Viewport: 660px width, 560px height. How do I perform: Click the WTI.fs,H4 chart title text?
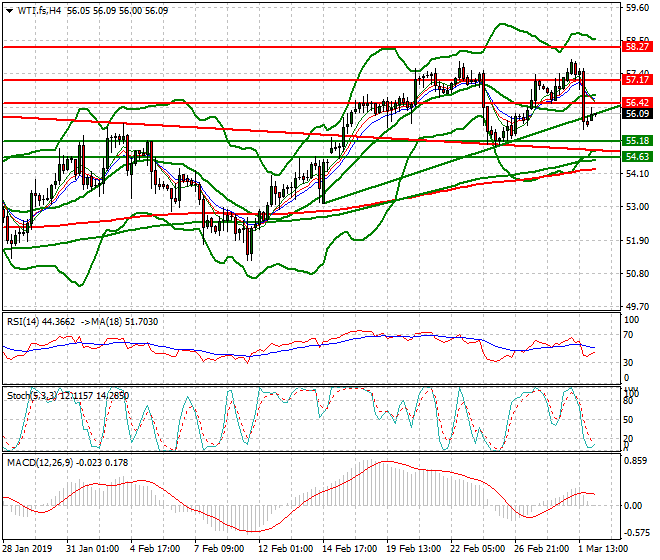39,11
